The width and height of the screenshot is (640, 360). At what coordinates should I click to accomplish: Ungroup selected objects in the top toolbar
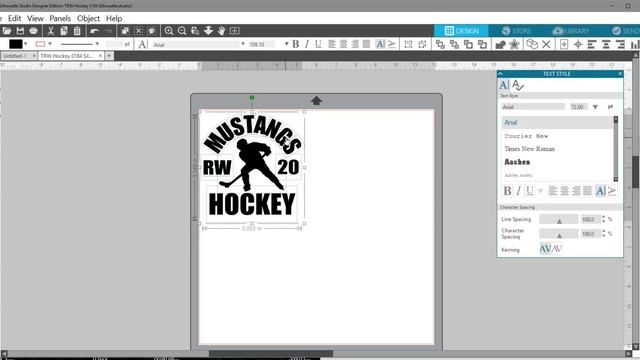(422, 44)
